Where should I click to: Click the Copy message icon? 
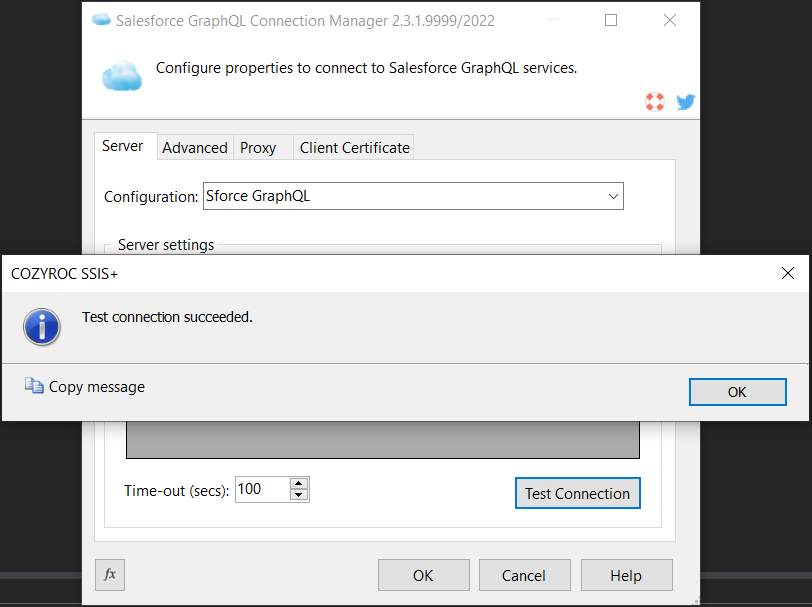click(x=34, y=386)
